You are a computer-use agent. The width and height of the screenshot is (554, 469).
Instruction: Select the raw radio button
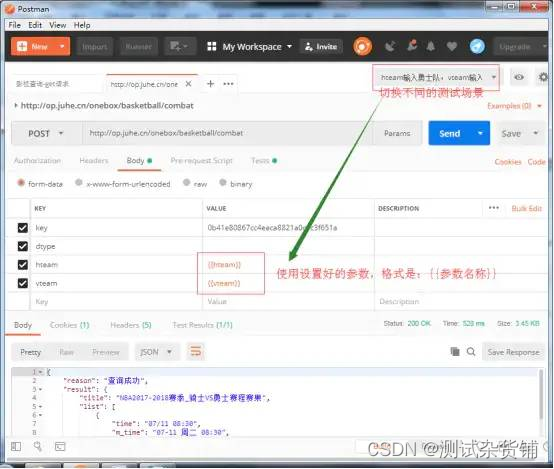[x=186, y=182]
